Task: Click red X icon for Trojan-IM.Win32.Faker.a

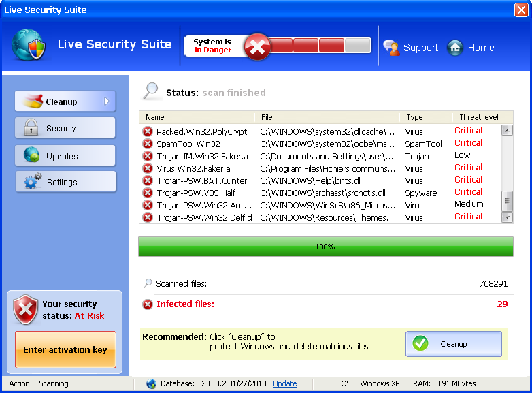Action: [x=147, y=156]
